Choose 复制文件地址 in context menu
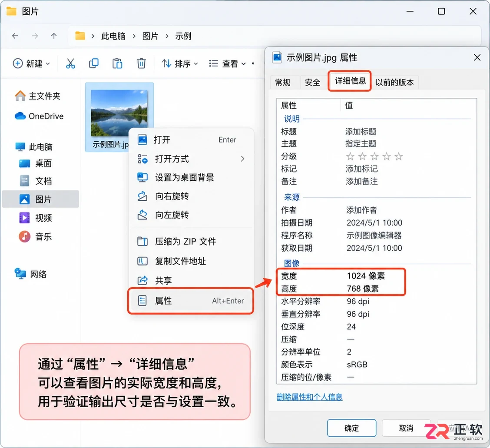 [191, 261]
